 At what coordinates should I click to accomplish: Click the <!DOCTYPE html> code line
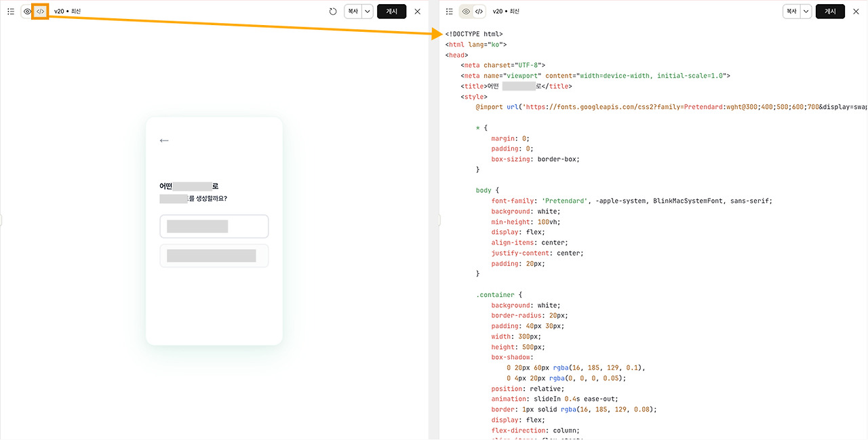474,34
